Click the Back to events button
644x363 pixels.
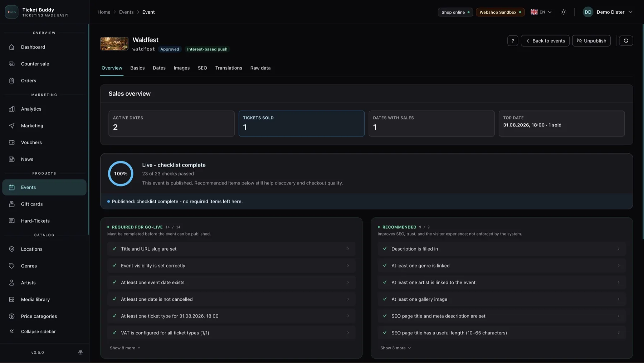[545, 41]
